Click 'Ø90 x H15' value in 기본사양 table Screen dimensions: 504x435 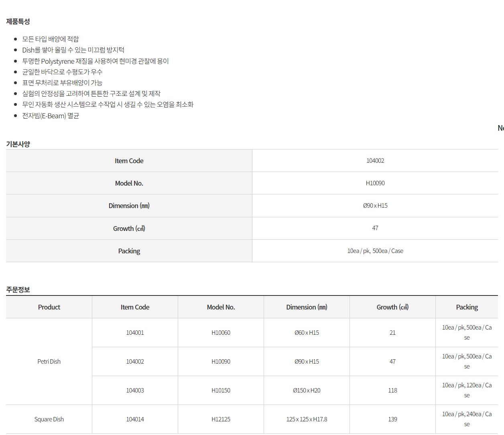[x=375, y=206]
